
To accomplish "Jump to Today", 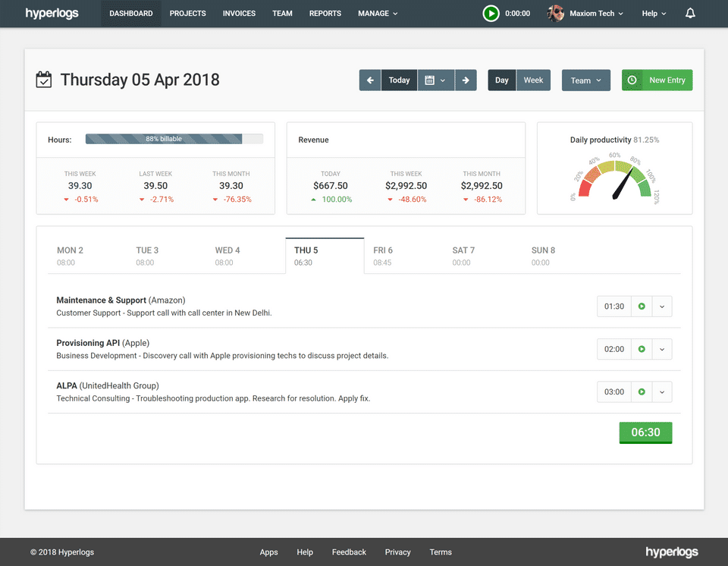I will click(400, 80).
